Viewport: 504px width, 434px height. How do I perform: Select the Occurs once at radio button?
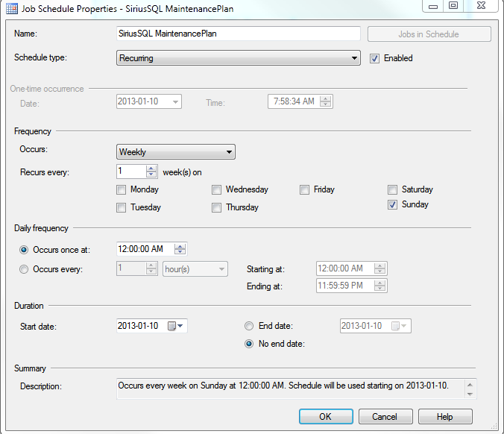pyautogui.click(x=24, y=250)
